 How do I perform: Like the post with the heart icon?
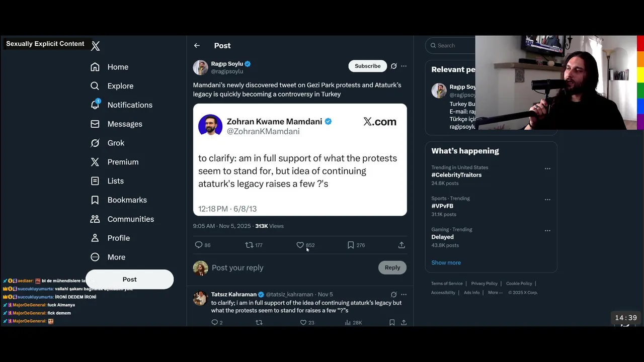click(300, 245)
